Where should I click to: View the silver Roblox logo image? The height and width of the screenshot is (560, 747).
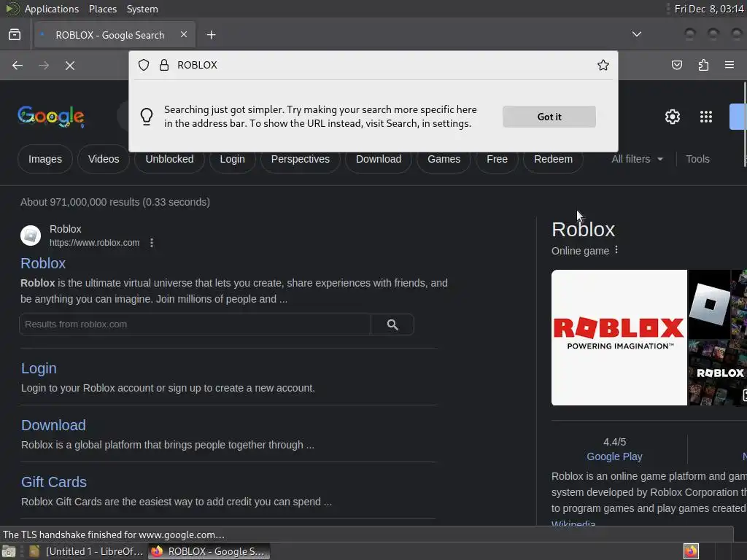[709, 304]
